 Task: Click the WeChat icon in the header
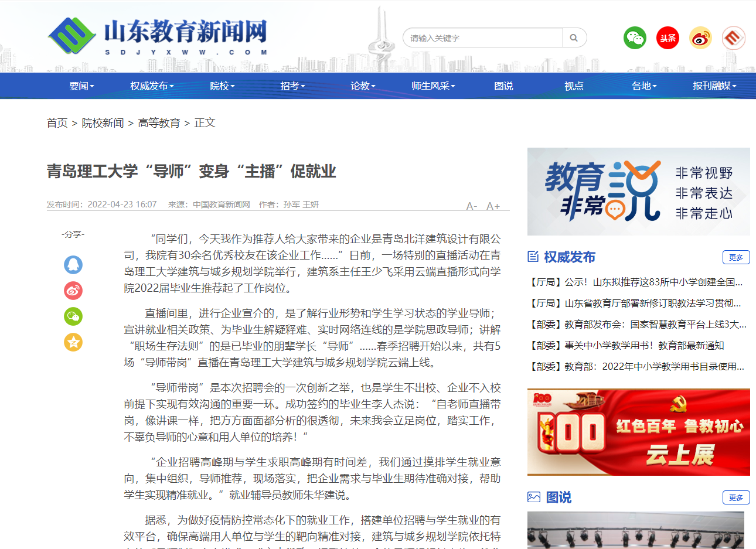pos(635,38)
